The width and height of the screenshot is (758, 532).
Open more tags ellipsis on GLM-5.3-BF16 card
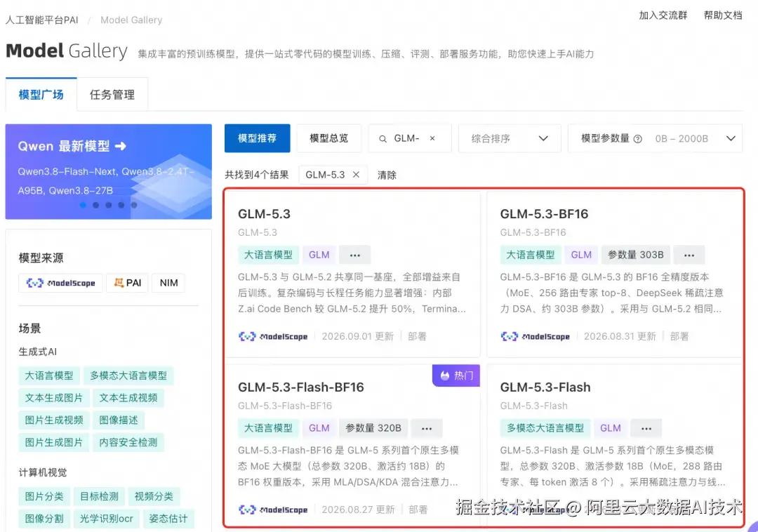pos(689,255)
